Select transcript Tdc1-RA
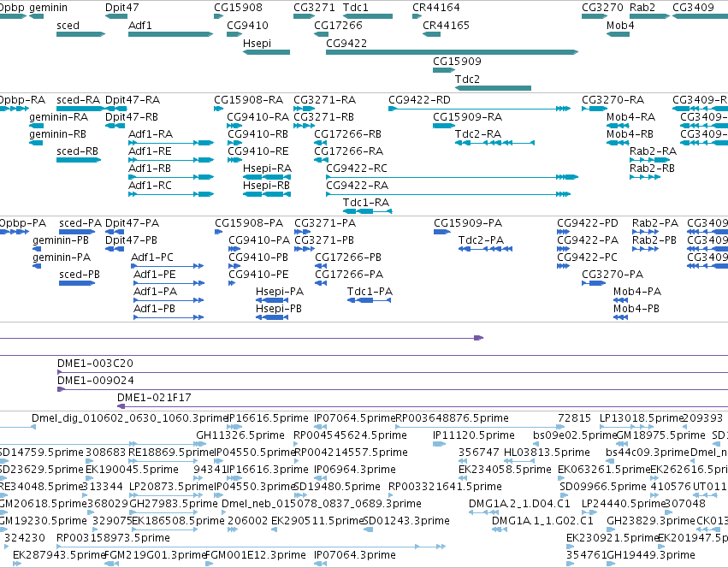This screenshot has width=728, height=568. pos(368,211)
